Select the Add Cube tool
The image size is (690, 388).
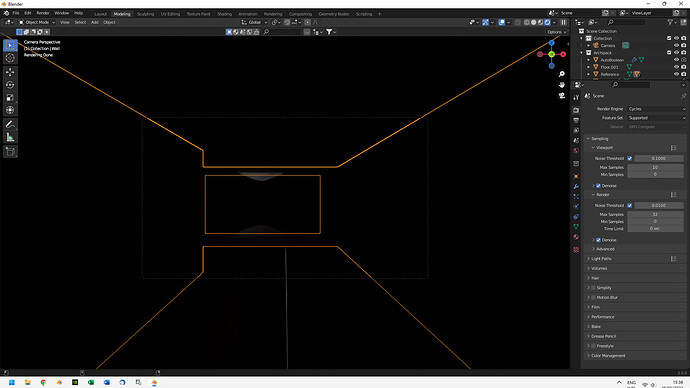[10, 152]
